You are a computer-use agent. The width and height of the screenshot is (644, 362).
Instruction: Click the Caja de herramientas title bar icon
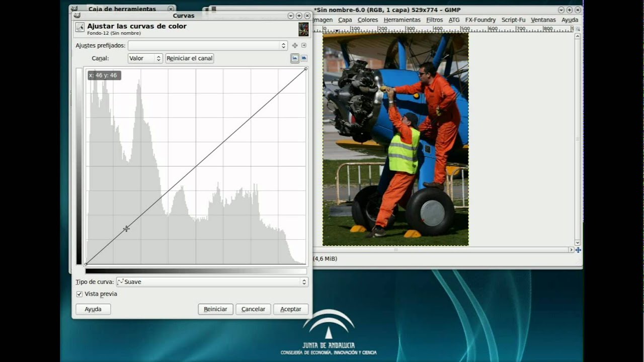pos(74,9)
